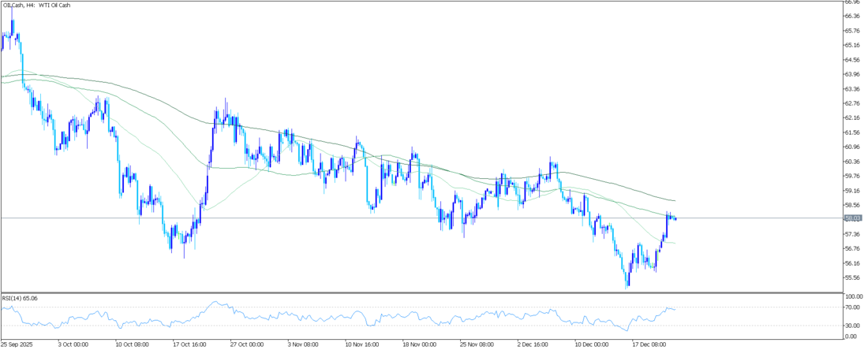Image resolution: width=868 pixels, height=350 pixels.
Task: Click the divider between chart and RSI panel
Action: point(418,293)
